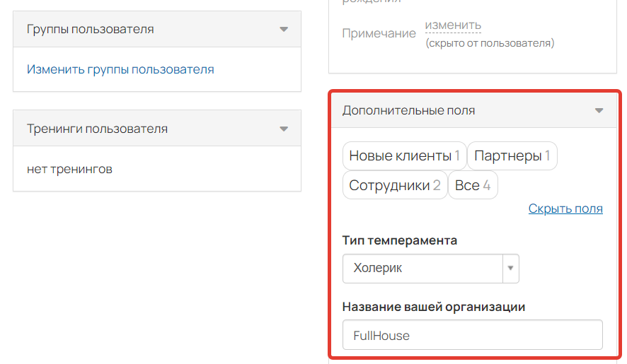Image resolution: width=627 pixels, height=364 pixels.
Task: Click the Примечание label
Action: [379, 33]
